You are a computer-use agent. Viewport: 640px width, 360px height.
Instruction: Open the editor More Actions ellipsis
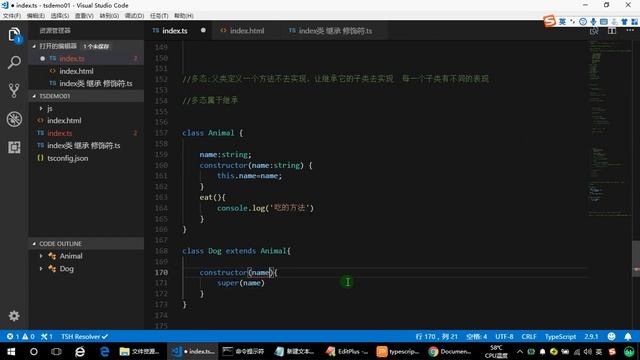coord(630,31)
